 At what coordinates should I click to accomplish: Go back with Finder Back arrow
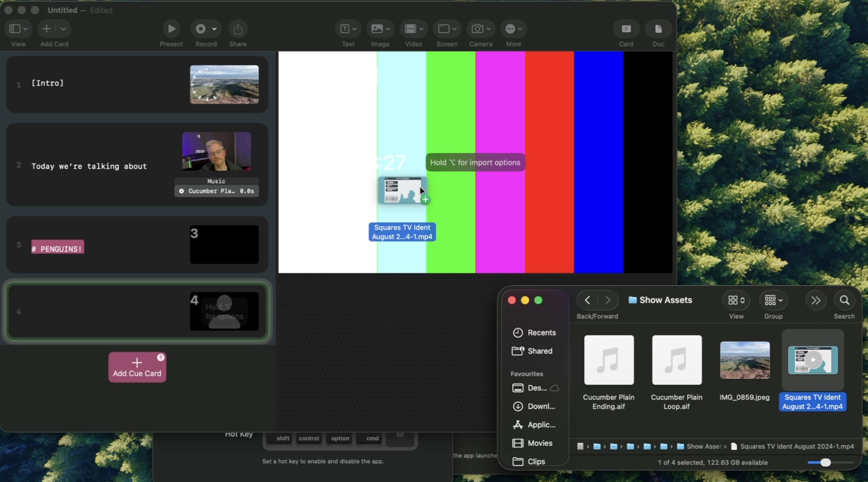coord(588,300)
